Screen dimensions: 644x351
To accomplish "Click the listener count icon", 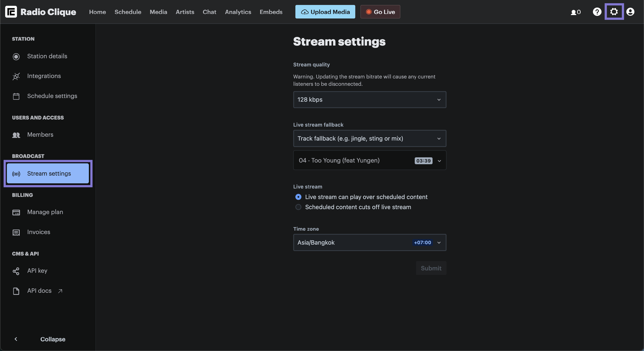I will (x=573, y=12).
